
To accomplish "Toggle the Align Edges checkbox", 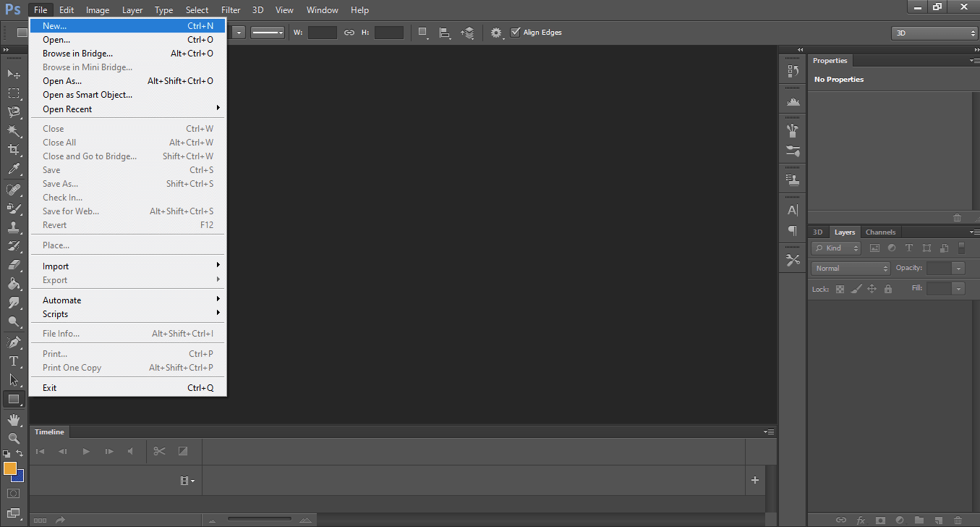I will click(x=515, y=33).
